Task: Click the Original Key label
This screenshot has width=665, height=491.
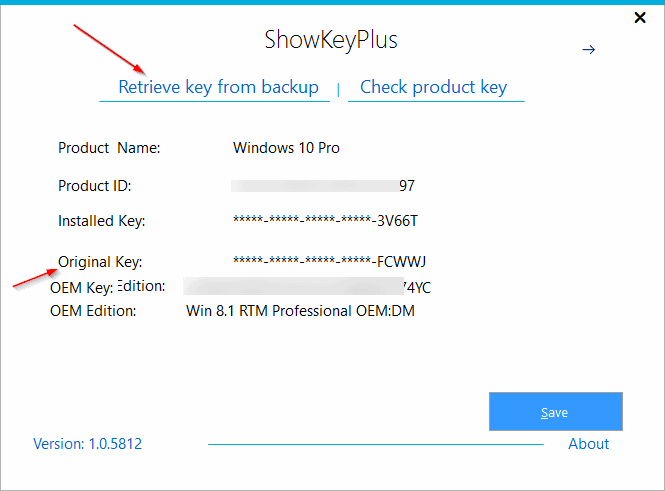Action: click(100, 262)
